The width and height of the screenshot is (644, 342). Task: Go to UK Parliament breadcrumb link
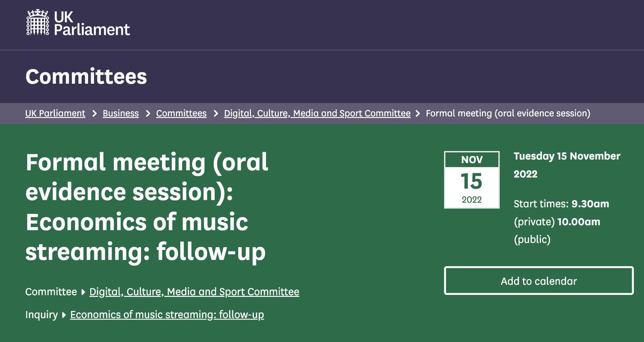[55, 113]
